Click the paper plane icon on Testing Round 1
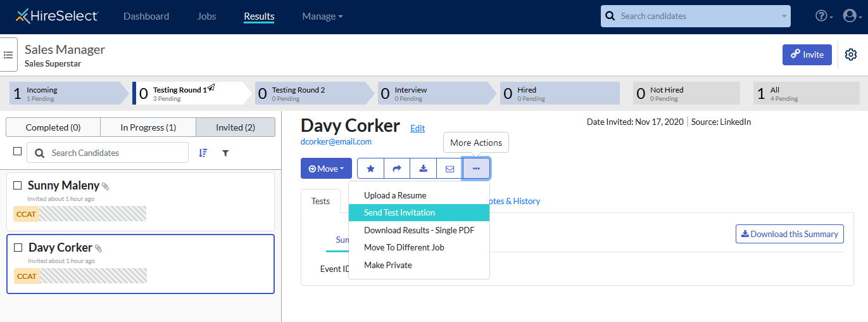 click(211, 88)
